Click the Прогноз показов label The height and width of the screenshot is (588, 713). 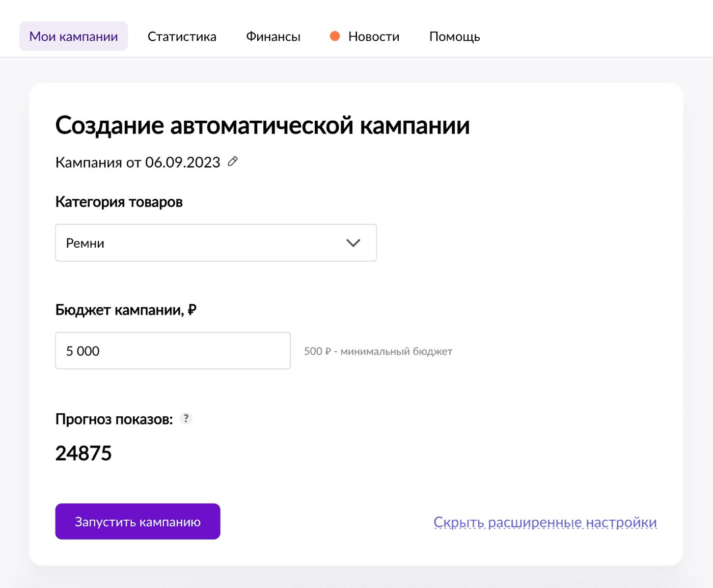coord(114,419)
